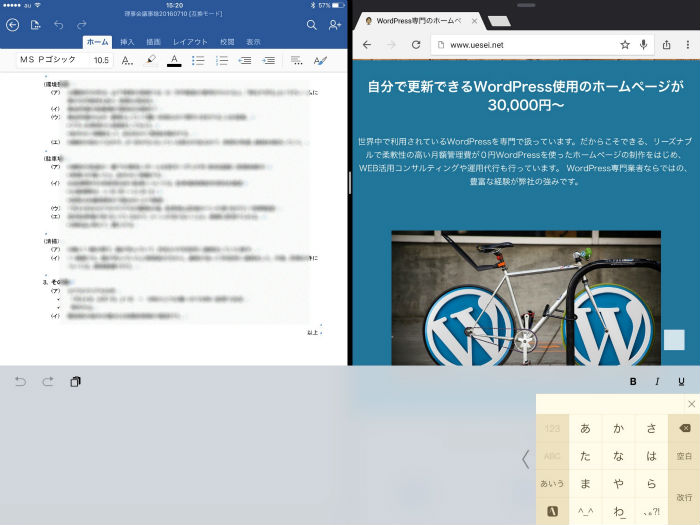Select the black font color tool
The width and height of the screenshot is (700, 525).
(174, 60)
